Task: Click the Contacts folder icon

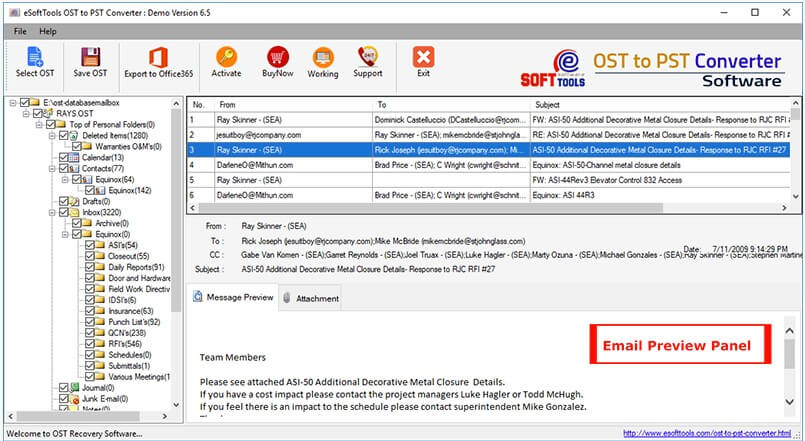Action: click(x=74, y=168)
